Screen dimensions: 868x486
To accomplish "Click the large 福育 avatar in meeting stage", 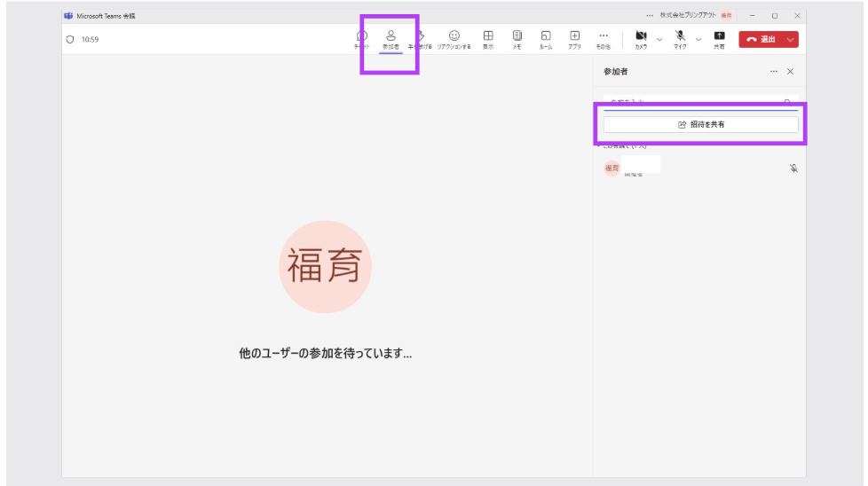I will point(326,267).
